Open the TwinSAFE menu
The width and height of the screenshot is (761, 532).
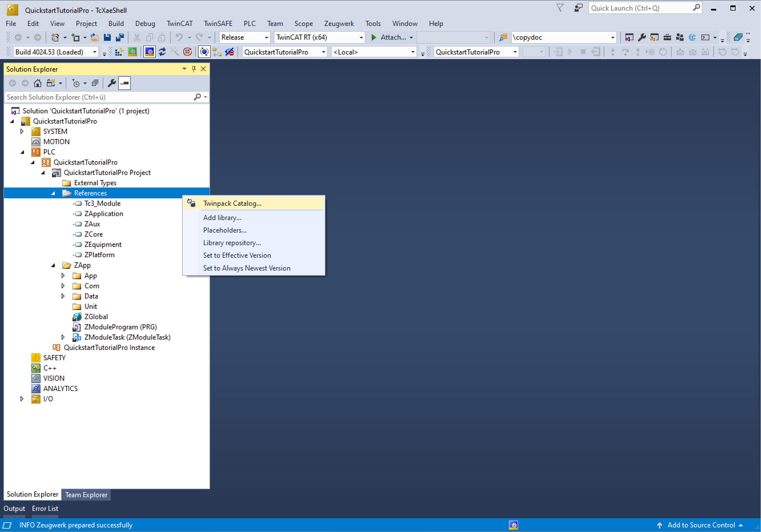[x=218, y=23]
